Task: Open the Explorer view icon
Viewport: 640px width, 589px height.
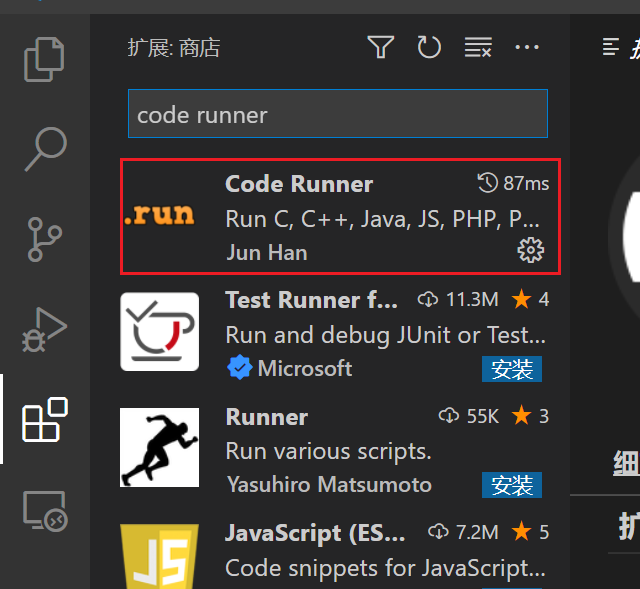Action: [x=44, y=59]
